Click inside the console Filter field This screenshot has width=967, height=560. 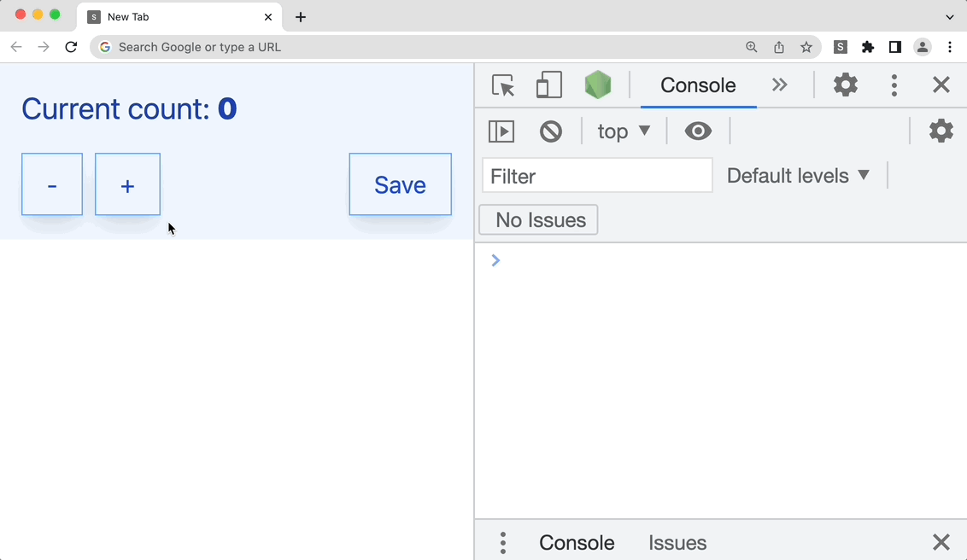point(596,175)
